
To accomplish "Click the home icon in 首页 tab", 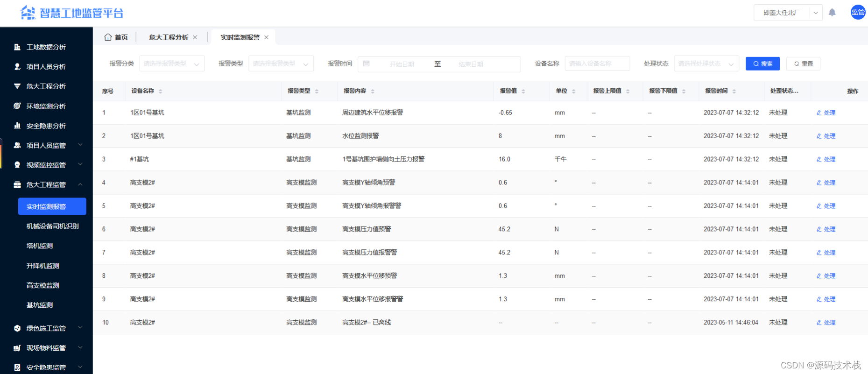I will (x=108, y=37).
